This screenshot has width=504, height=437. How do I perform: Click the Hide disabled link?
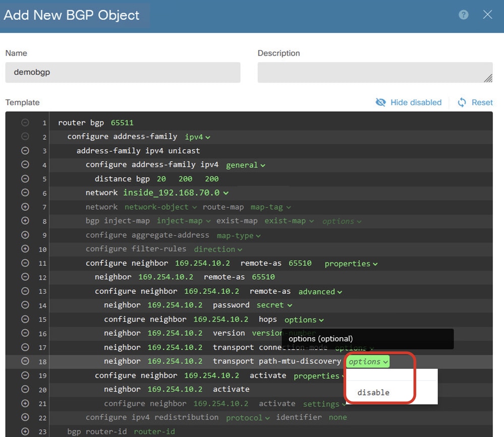pos(416,102)
